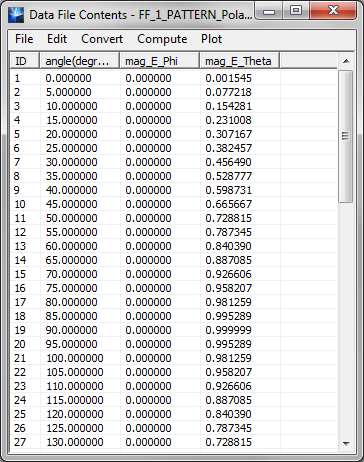
Task: Click the application icon in title bar
Action: pyautogui.click(x=16, y=15)
